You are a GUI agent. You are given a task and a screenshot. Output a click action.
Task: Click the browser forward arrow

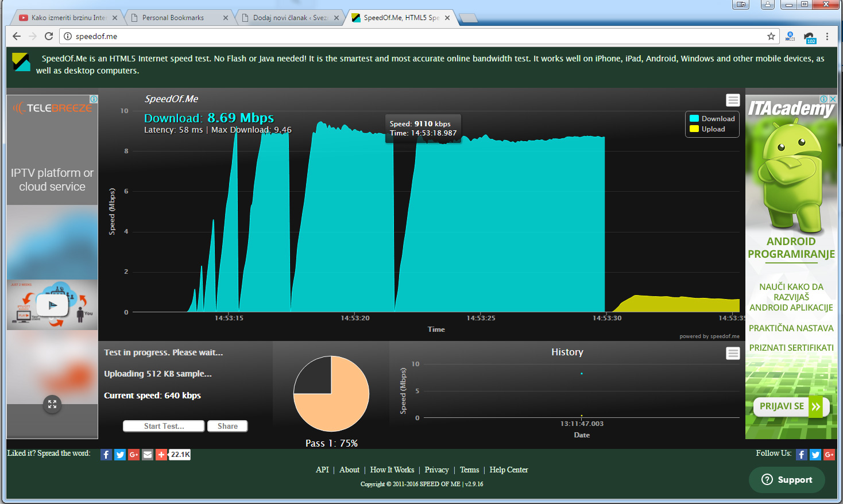pos(33,36)
